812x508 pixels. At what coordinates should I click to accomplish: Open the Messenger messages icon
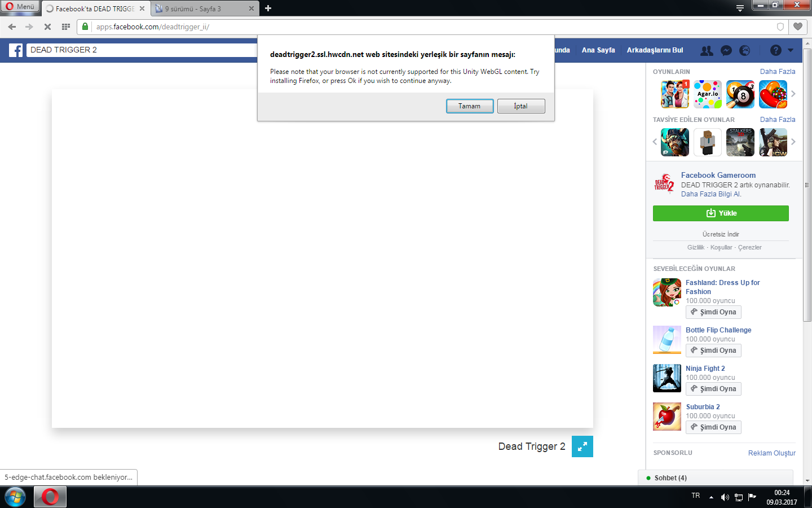[x=726, y=50]
